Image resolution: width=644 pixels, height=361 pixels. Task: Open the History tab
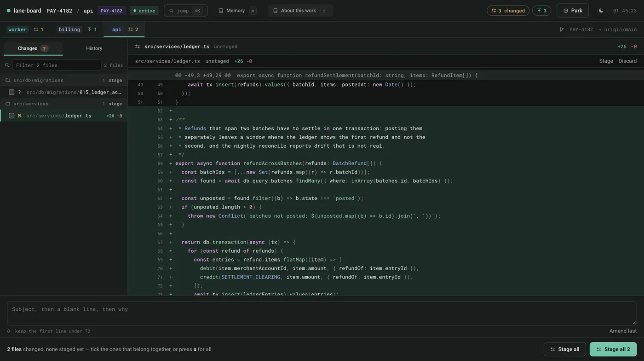tap(94, 48)
